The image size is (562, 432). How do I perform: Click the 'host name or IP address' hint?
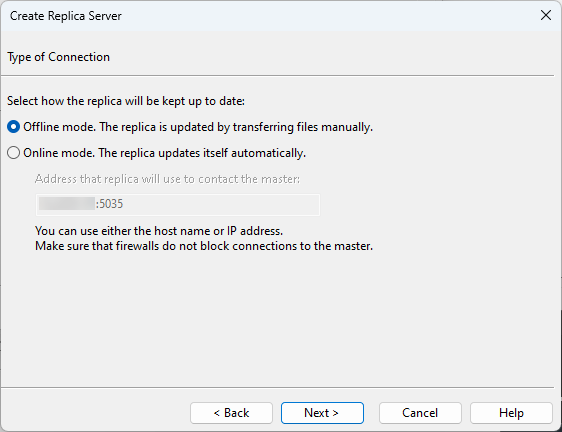coord(159,231)
